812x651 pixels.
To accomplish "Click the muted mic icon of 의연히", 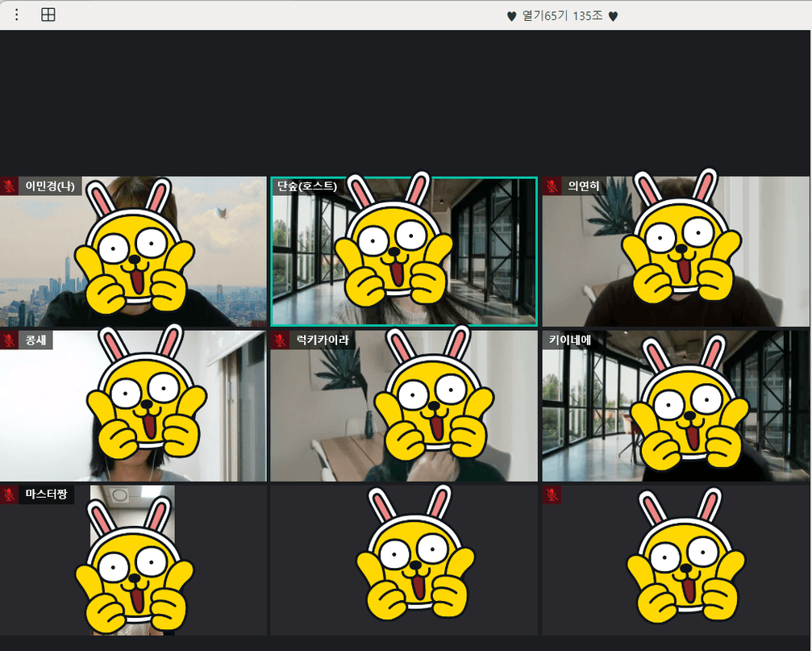I will coord(552,186).
